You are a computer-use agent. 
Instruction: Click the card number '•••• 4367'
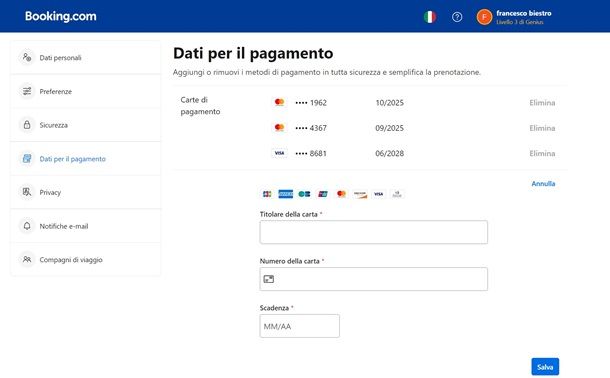311,128
